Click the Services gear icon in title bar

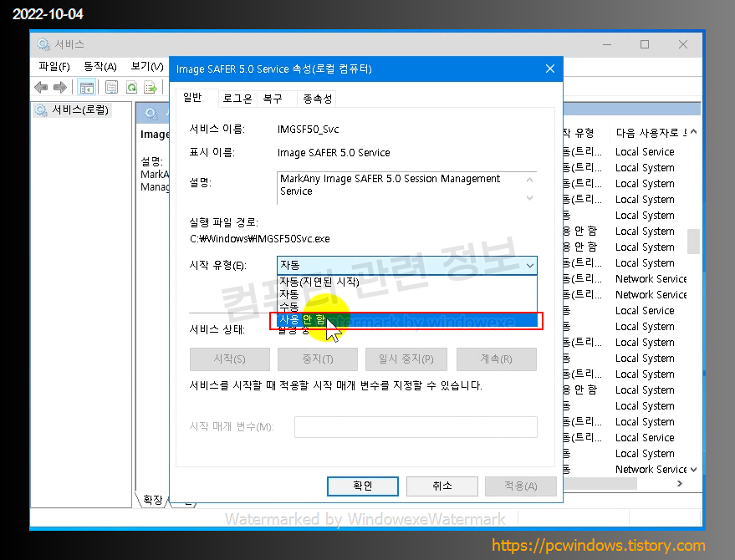[x=43, y=44]
